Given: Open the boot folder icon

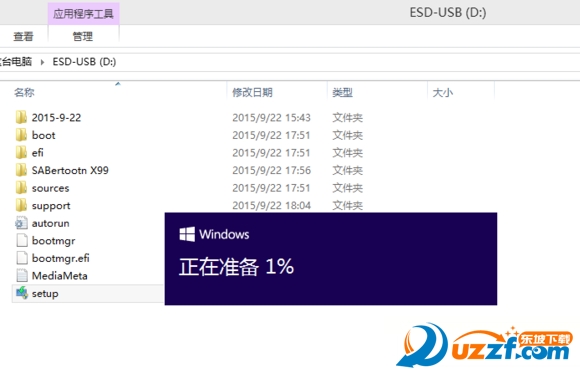Looking at the screenshot, I should pos(21,135).
